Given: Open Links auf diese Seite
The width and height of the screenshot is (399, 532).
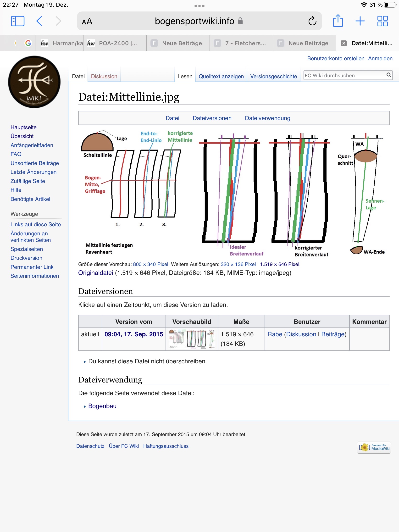Looking at the screenshot, I should (36, 224).
